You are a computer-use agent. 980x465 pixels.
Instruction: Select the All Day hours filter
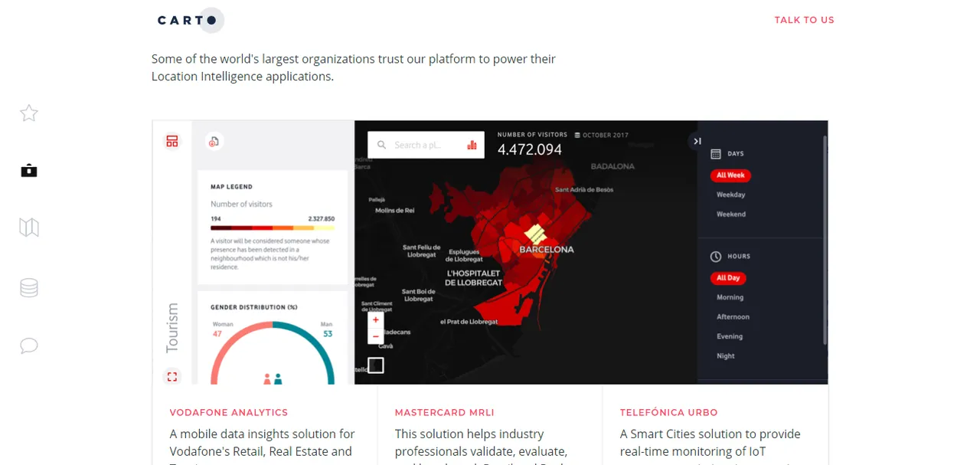(x=728, y=278)
